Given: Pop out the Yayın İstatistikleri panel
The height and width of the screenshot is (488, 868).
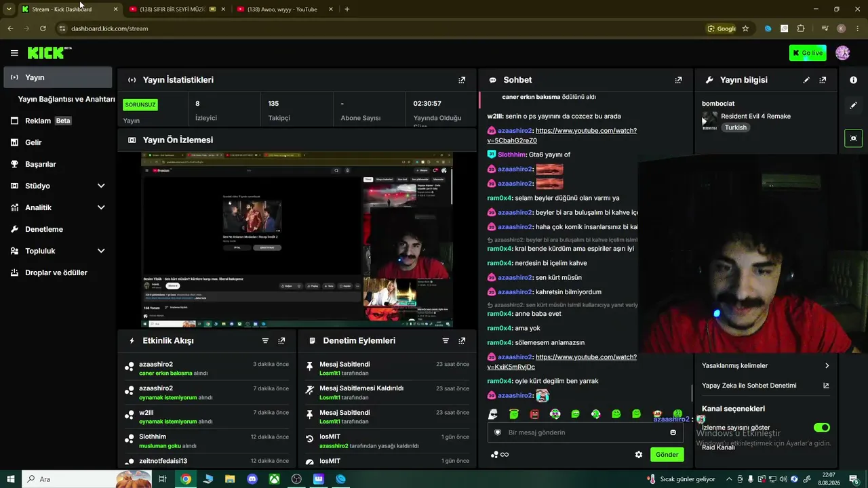Looking at the screenshot, I should click(462, 80).
